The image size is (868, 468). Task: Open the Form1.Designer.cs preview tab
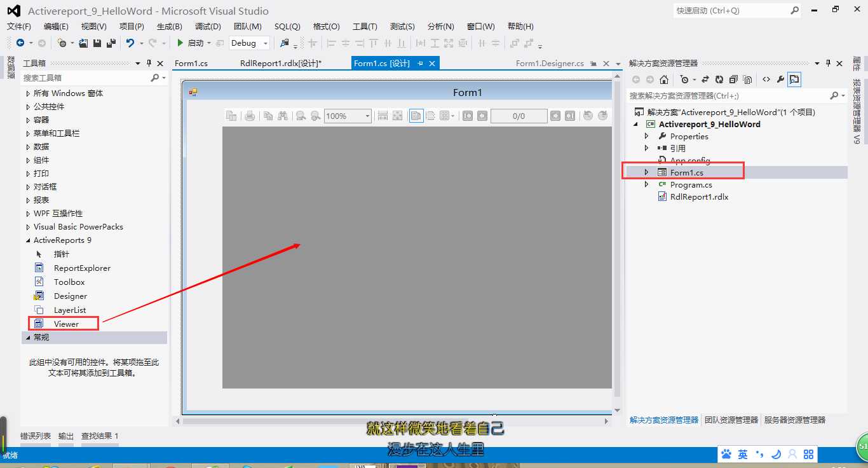click(x=550, y=63)
